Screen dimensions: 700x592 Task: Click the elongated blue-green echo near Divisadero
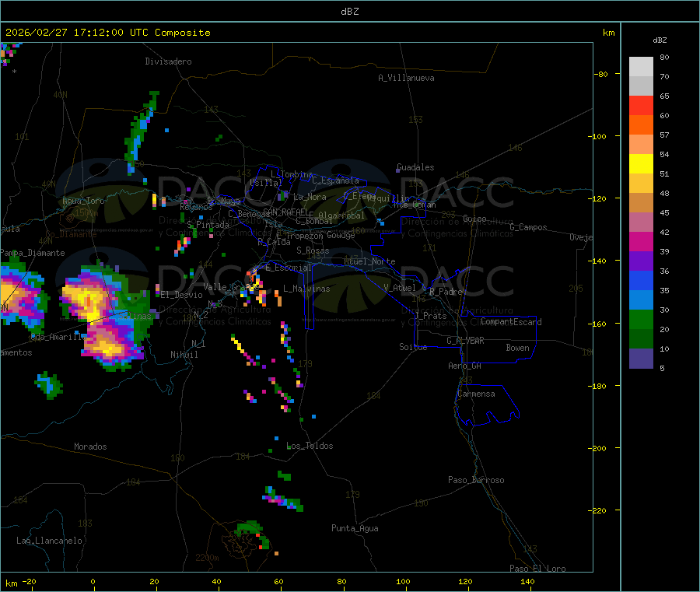pos(141,131)
